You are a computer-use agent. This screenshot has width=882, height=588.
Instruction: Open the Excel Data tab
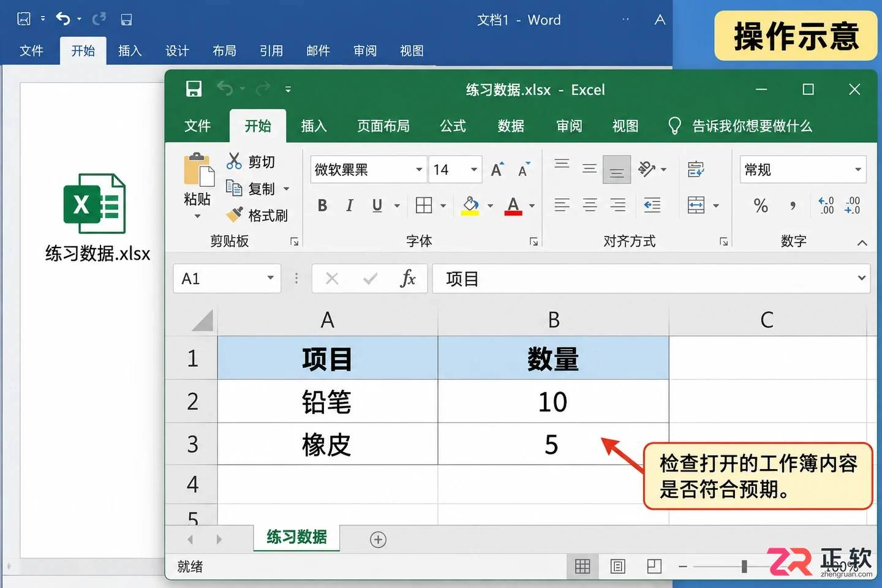point(511,126)
